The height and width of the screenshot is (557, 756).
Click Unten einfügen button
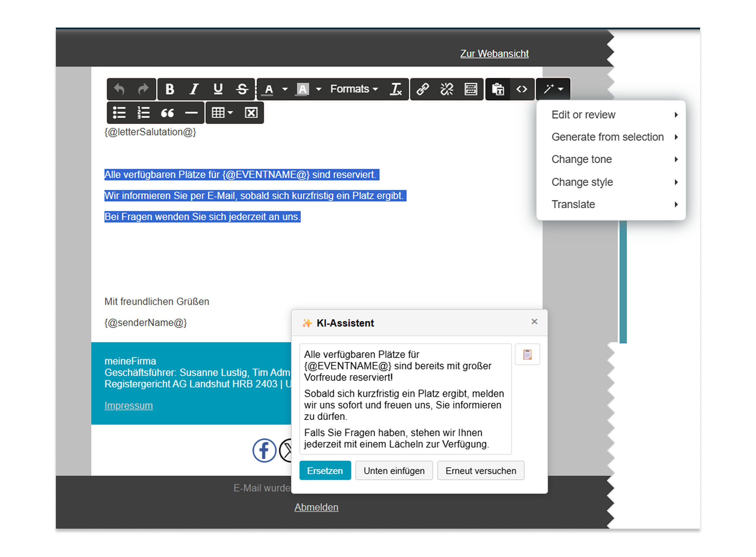[x=394, y=471]
